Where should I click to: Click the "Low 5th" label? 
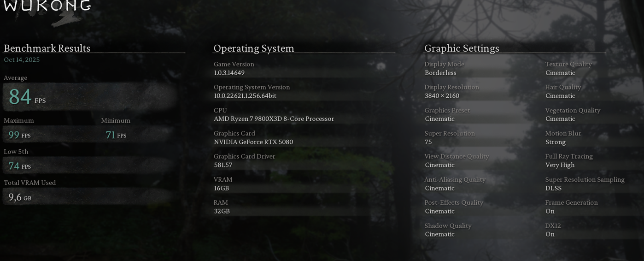pyautogui.click(x=16, y=152)
